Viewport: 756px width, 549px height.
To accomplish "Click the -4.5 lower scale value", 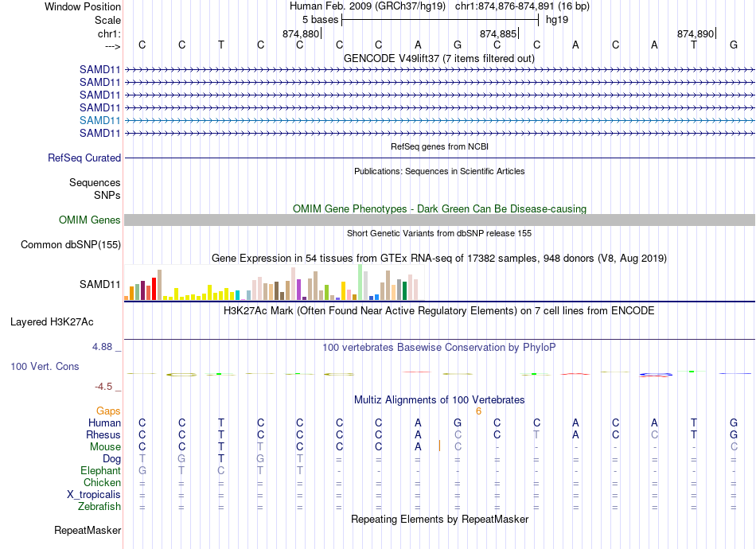I will (103, 387).
